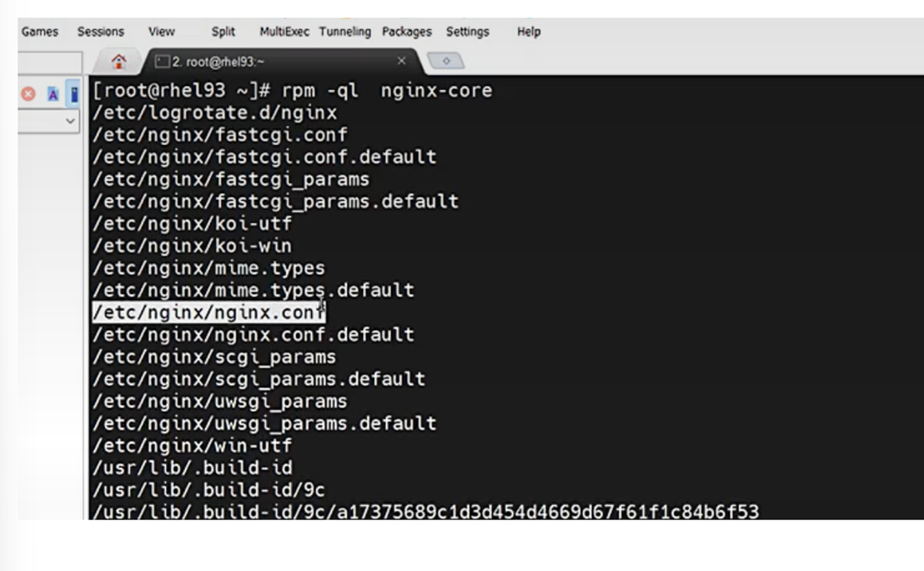This screenshot has height=571, width=924.
Task: Click the highlighted /etc/nginx/nginx.conf line
Action: point(208,313)
